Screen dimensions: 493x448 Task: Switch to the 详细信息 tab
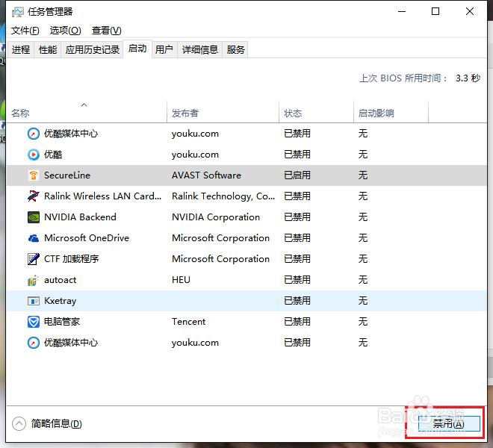[x=200, y=50]
